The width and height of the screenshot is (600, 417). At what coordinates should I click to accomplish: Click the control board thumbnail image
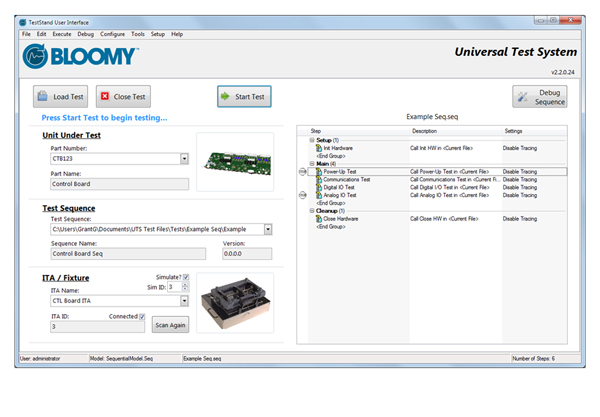[235, 162]
